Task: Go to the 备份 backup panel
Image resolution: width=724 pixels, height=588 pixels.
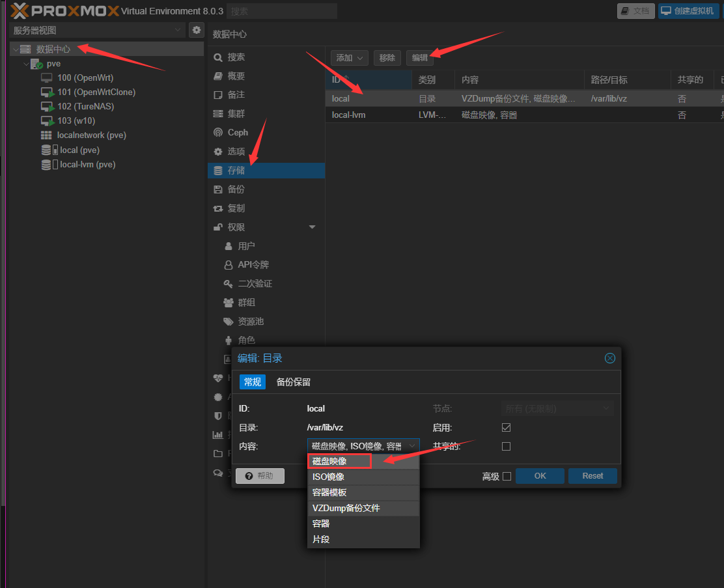Action: [236, 189]
